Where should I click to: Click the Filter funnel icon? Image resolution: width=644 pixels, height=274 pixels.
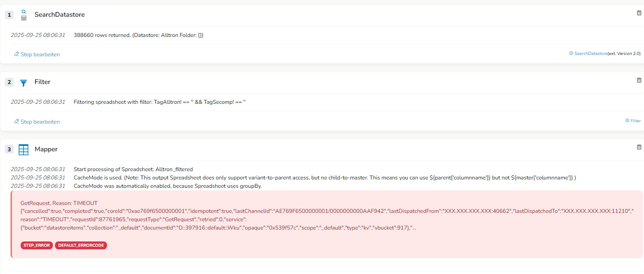pyautogui.click(x=24, y=82)
